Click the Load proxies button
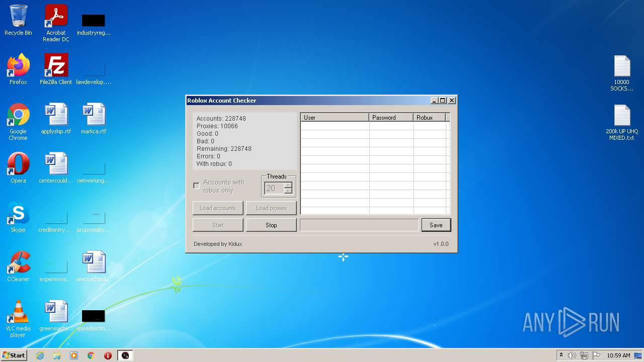 click(x=271, y=208)
